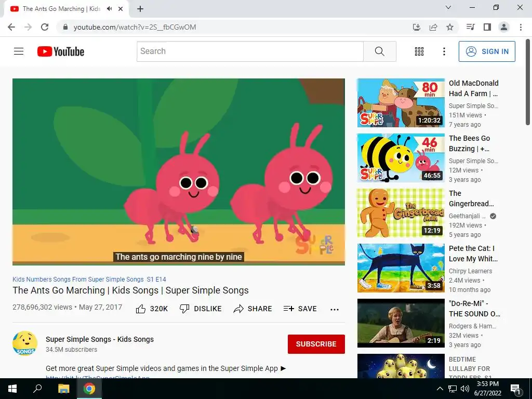The image size is (532, 399).
Task: Click the video player to pause
Action: click(179, 171)
